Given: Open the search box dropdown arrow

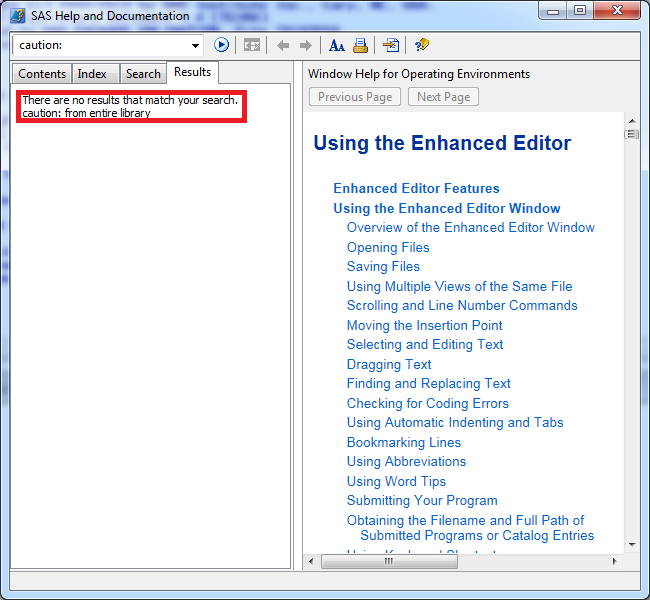Looking at the screenshot, I should 195,46.
